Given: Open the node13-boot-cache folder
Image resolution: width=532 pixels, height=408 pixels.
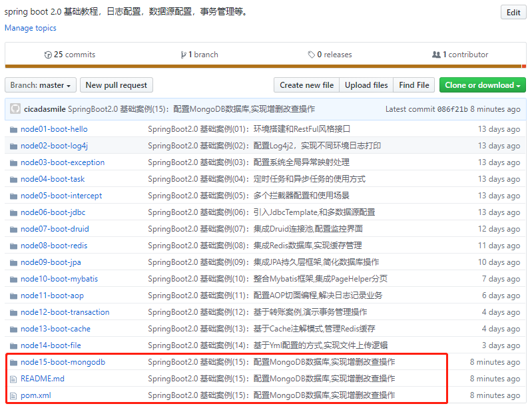Looking at the screenshot, I should tap(55, 329).
